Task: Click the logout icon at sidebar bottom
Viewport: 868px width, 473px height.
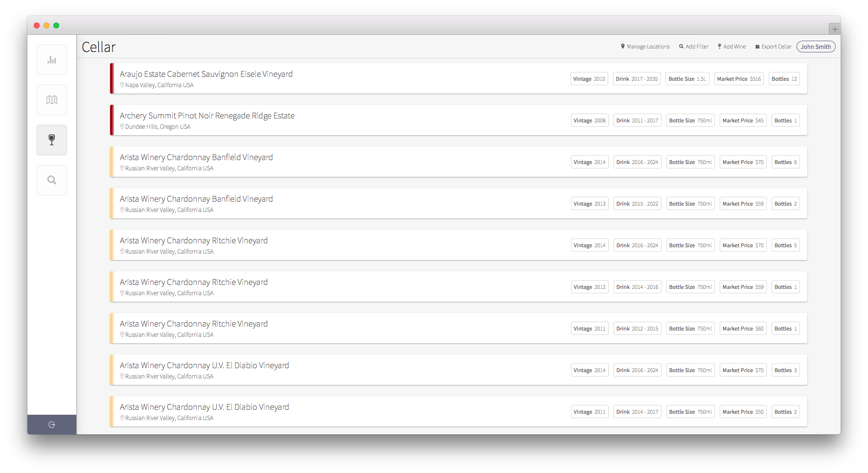Action: click(x=52, y=425)
